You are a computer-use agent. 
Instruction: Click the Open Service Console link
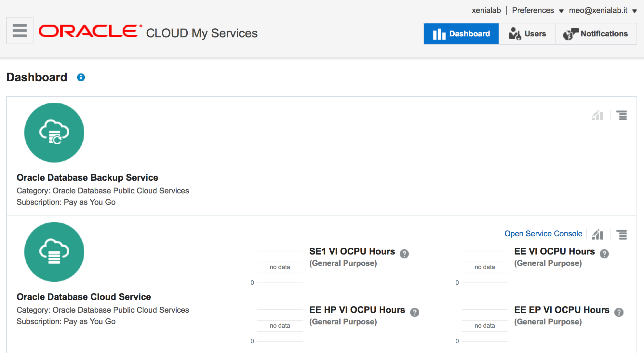tap(543, 234)
